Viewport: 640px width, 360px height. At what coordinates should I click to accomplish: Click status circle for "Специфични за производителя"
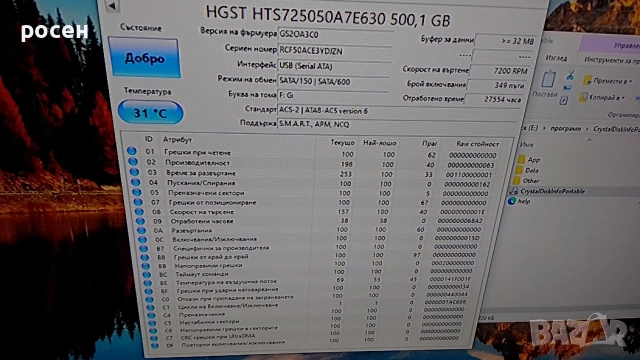coord(144,248)
